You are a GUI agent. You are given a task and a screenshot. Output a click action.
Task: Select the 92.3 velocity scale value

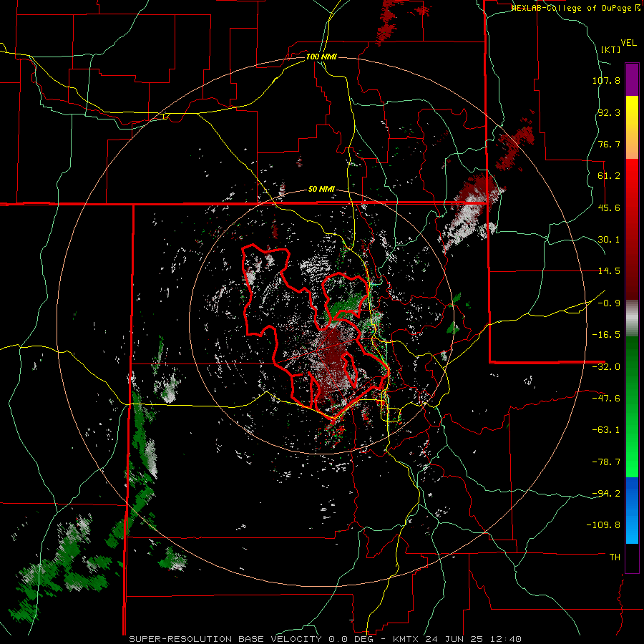click(609, 112)
